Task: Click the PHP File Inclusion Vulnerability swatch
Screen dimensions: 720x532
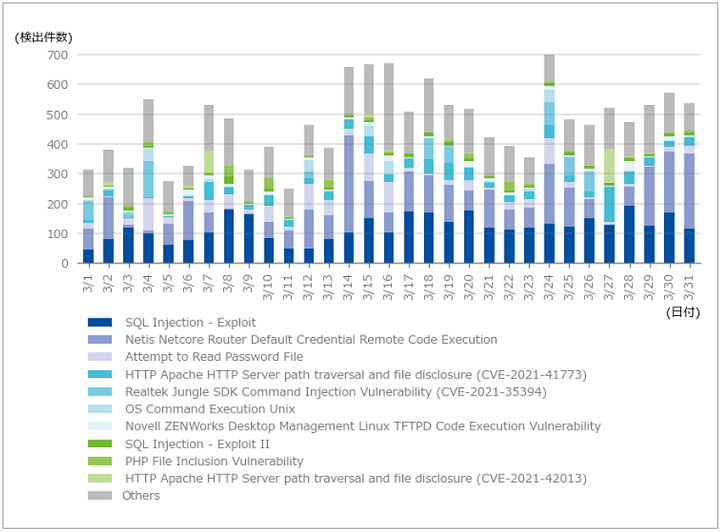Action: tap(100, 461)
